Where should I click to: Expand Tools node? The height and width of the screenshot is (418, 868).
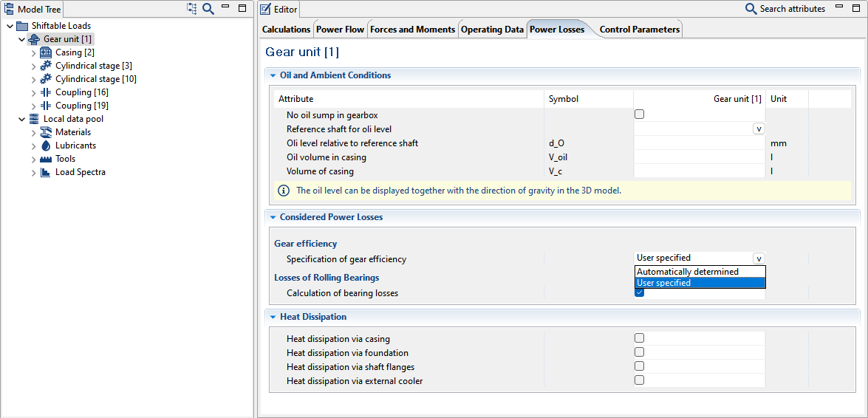34,159
